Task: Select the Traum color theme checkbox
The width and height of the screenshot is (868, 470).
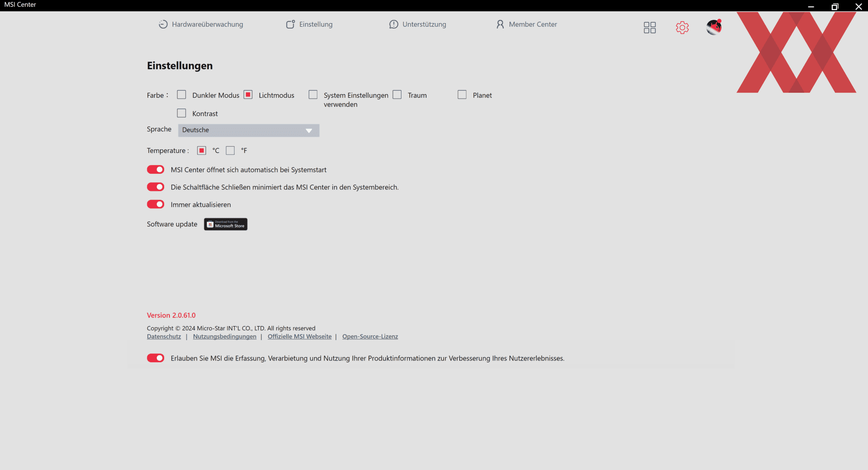Action: pyautogui.click(x=397, y=95)
